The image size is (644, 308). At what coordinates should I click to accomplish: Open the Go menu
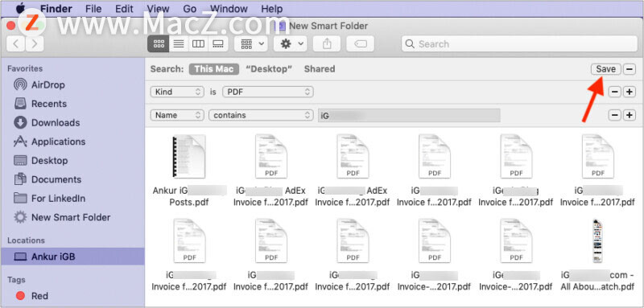(x=190, y=9)
